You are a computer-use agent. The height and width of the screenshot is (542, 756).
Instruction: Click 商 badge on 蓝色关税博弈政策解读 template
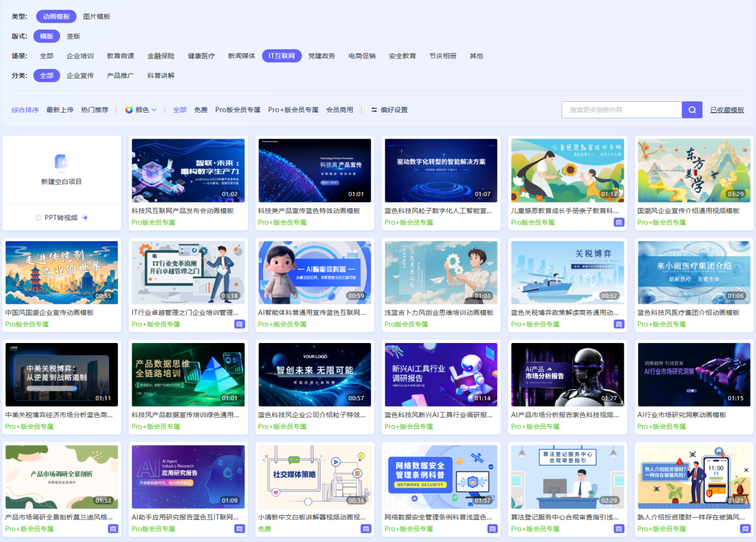point(619,325)
